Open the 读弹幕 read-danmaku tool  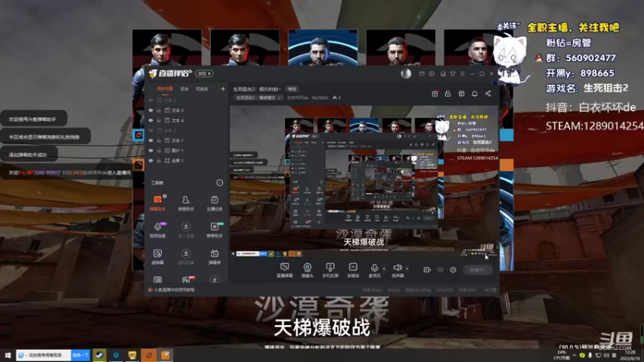(x=158, y=257)
